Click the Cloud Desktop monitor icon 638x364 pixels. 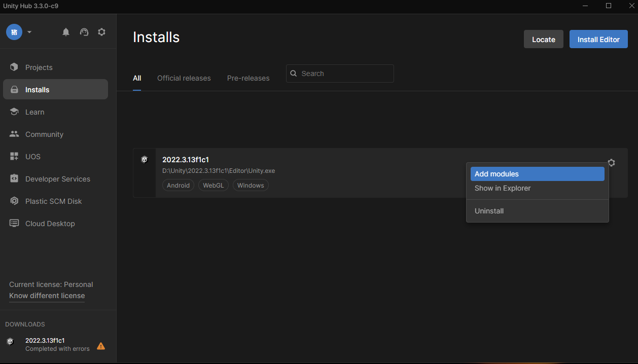[x=14, y=224]
